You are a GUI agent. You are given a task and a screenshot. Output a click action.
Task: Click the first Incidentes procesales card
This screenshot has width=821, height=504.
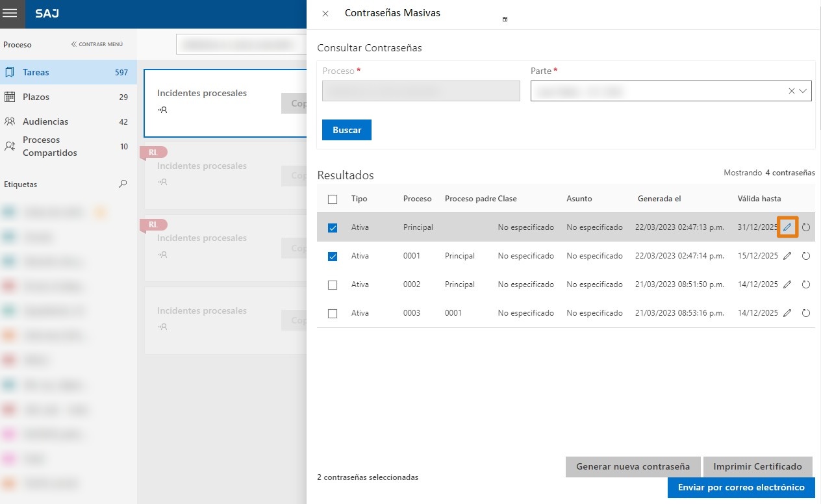click(225, 103)
